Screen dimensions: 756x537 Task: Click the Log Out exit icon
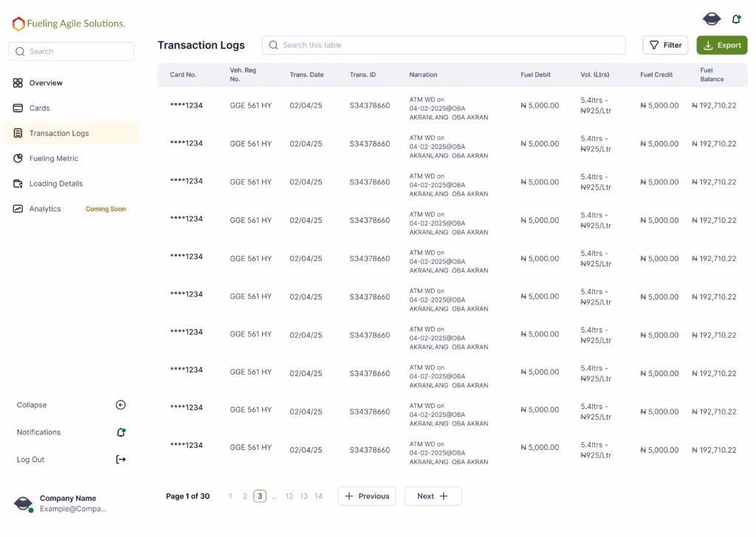pyautogui.click(x=121, y=460)
